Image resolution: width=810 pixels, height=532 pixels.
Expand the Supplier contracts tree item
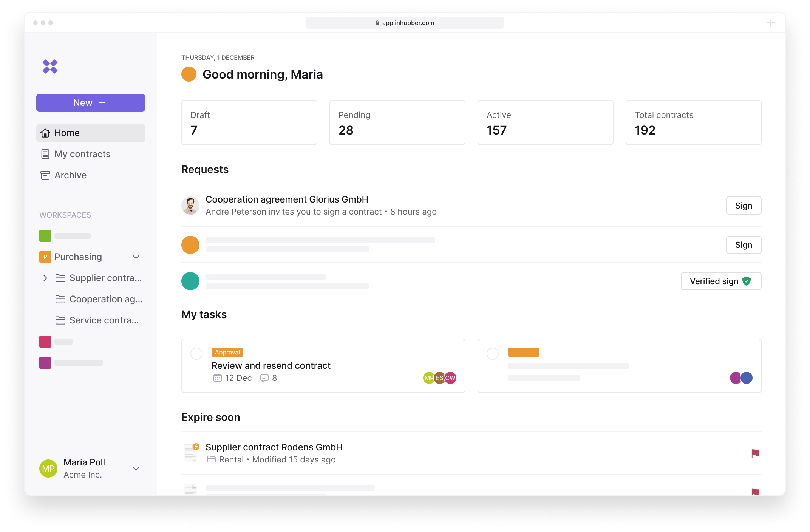[x=45, y=278]
